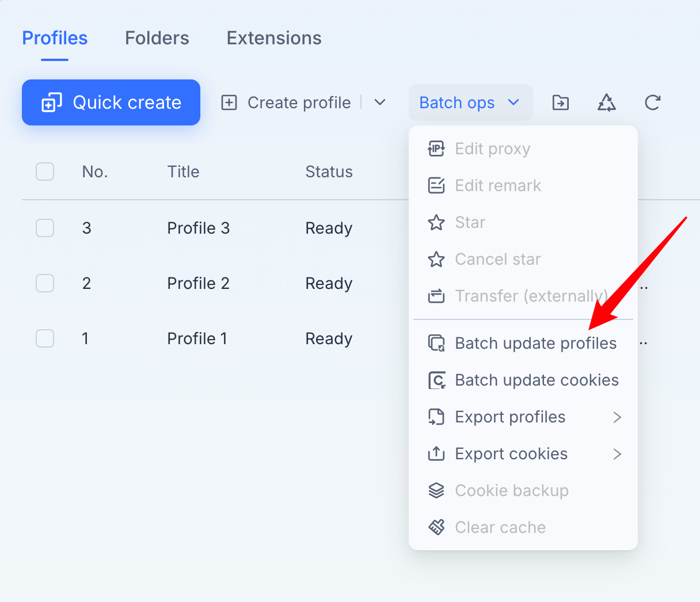The image size is (700, 602).
Task: Click the Quick create button
Action: 111,102
